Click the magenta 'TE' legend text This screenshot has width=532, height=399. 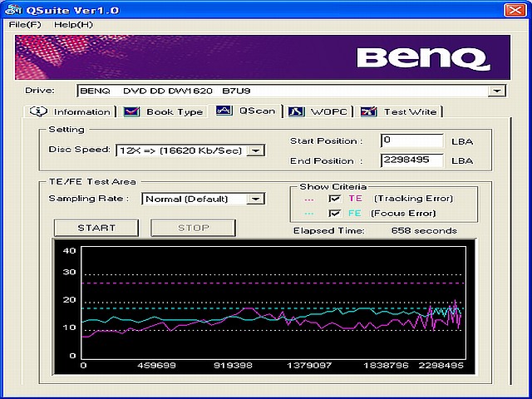356,199
